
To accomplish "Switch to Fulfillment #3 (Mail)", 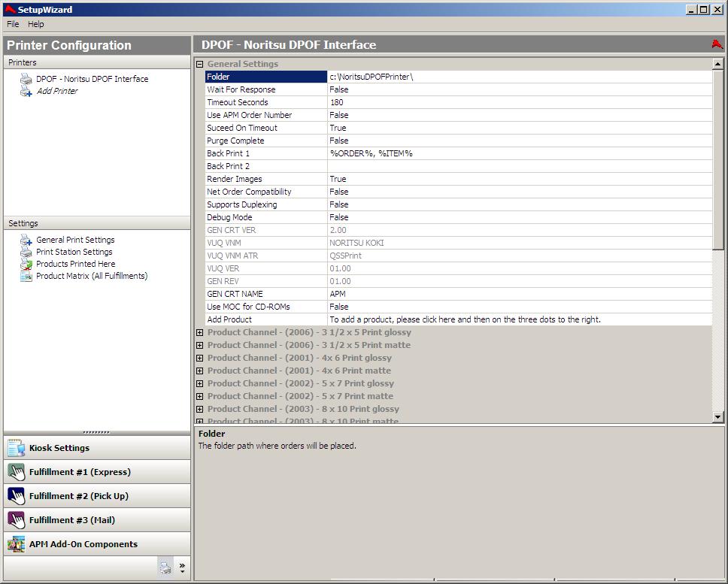I will [x=97, y=520].
